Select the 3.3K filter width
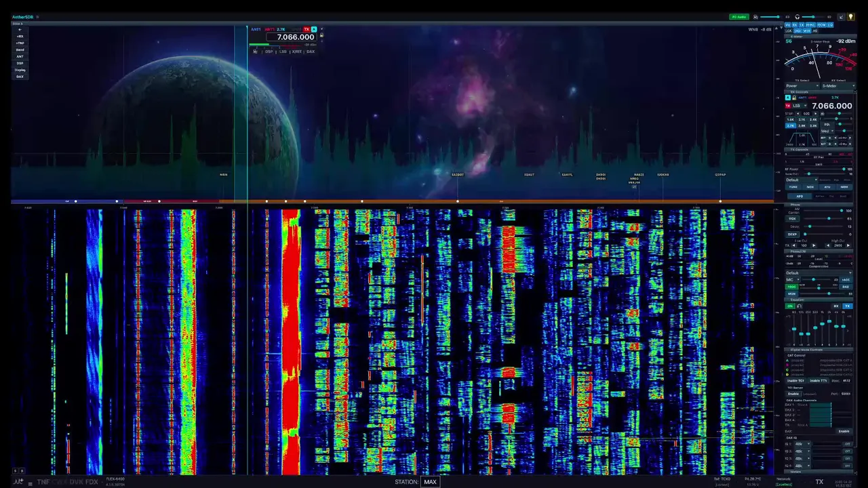Image resolution: width=868 pixels, height=488 pixels. pyautogui.click(x=813, y=125)
